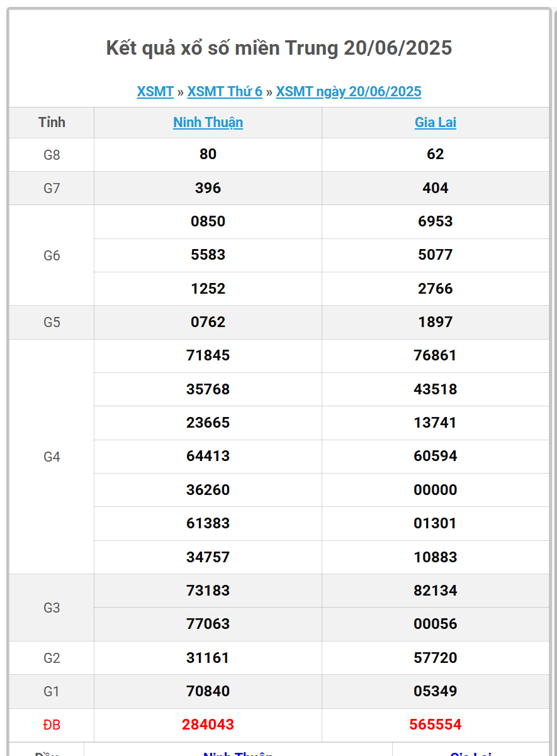Select the G8 row label
This screenshot has width=557, height=756.
(52, 155)
